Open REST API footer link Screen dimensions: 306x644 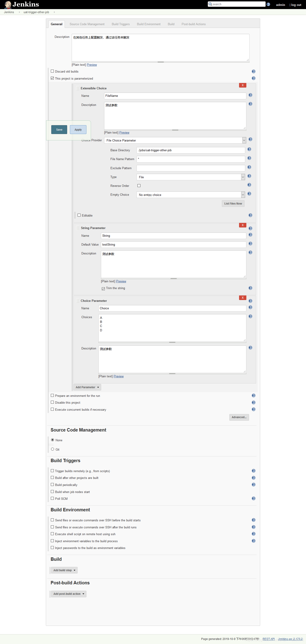pyautogui.click(x=269, y=639)
